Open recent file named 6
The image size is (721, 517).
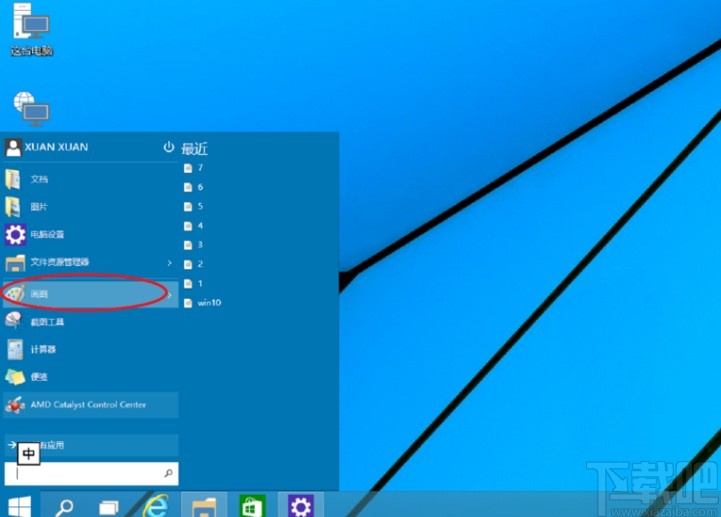[194, 187]
